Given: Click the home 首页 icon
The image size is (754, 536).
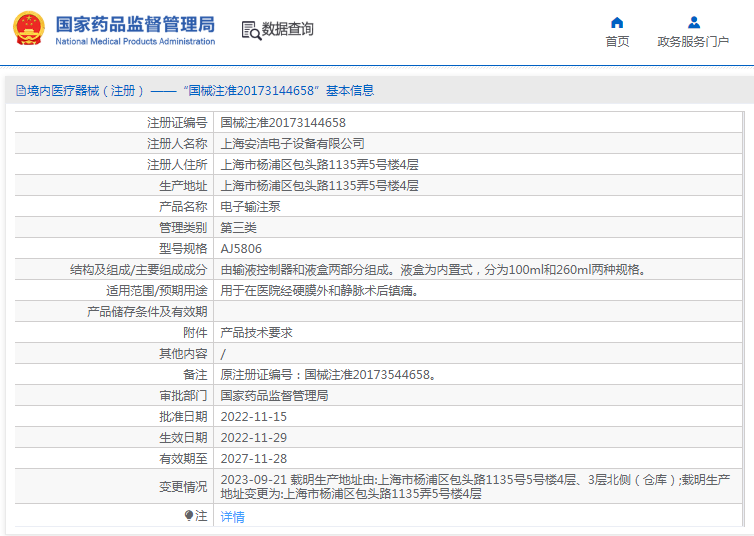Looking at the screenshot, I should [617, 23].
